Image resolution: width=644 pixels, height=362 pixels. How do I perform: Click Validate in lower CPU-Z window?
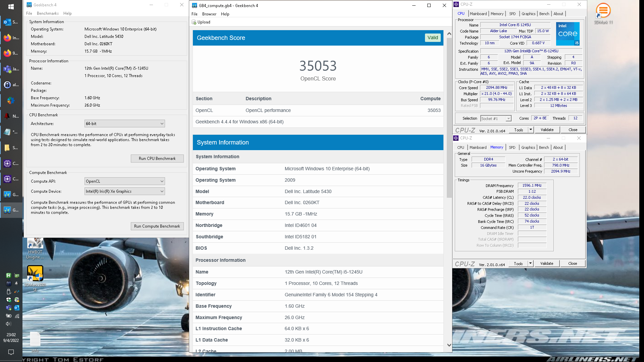tap(547, 263)
